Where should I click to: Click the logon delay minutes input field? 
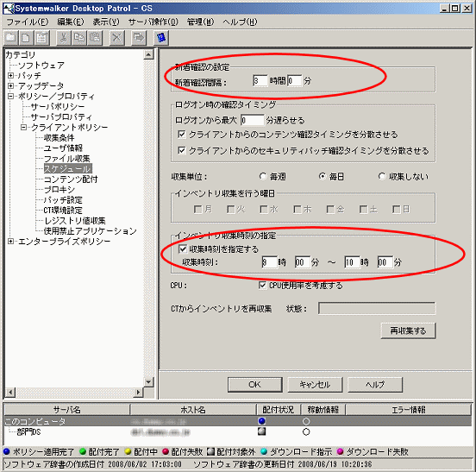[x=253, y=120]
